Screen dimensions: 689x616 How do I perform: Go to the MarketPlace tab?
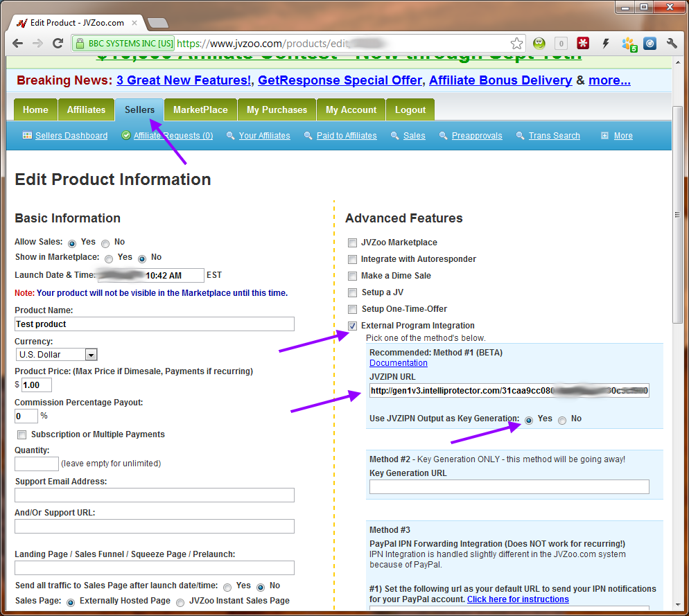[x=200, y=110]
